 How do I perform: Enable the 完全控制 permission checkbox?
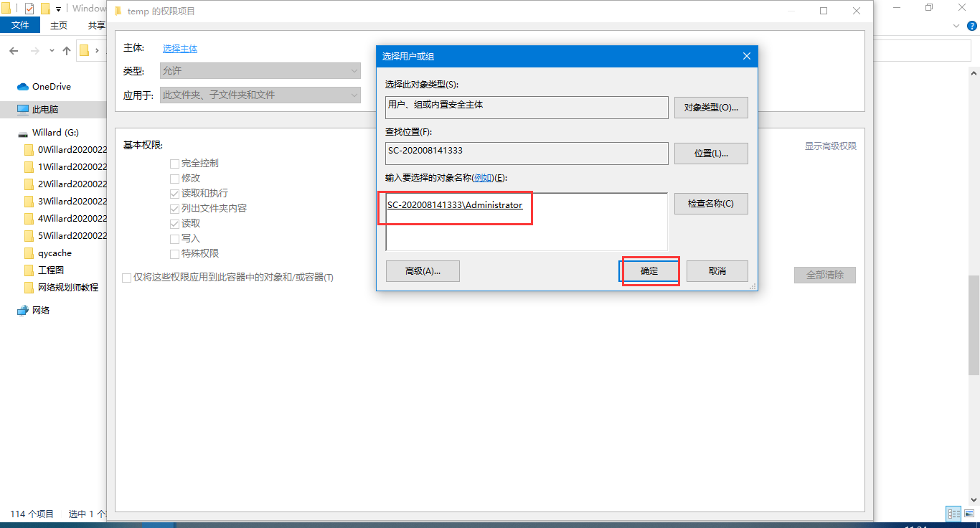coord(174,163)
